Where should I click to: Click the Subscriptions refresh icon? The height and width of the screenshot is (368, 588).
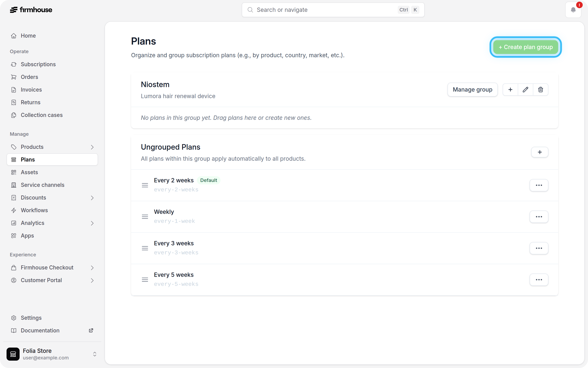[14, 64]
